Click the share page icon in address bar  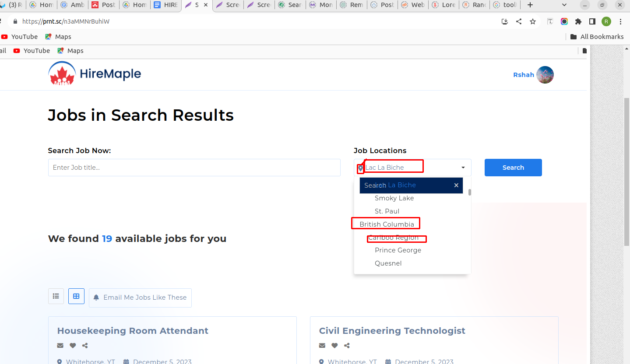[519, 21]
